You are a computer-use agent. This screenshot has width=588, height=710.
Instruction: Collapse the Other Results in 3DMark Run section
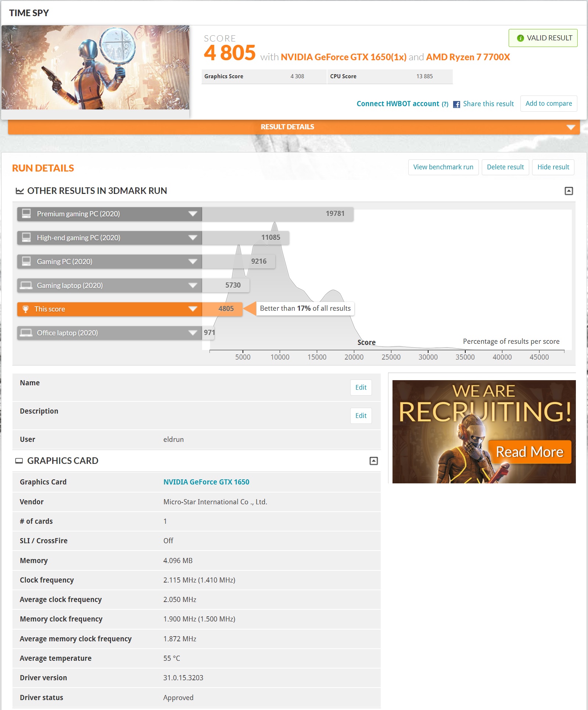(569, 191)
